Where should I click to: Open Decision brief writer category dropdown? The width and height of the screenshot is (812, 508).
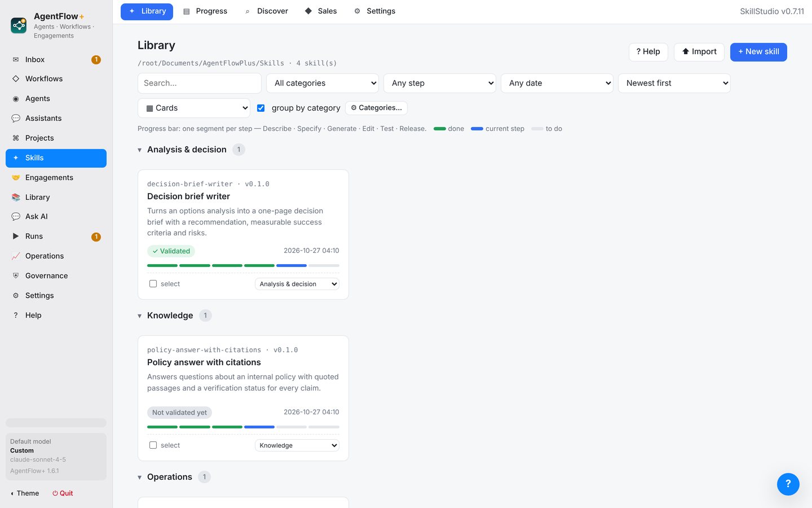pos(297,284)
